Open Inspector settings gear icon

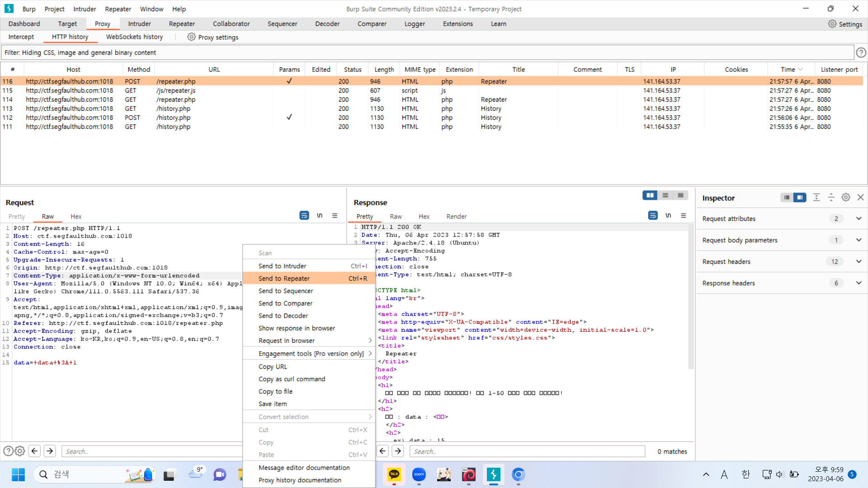[846, 197]
